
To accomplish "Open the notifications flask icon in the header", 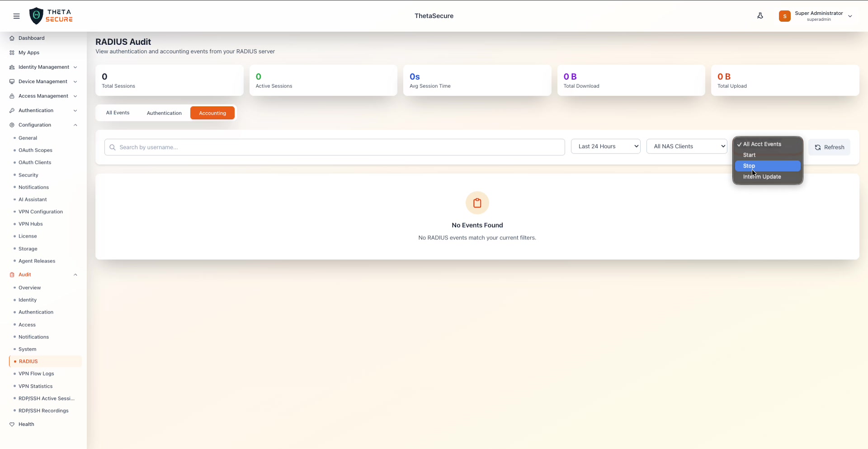I will [760, 15].
